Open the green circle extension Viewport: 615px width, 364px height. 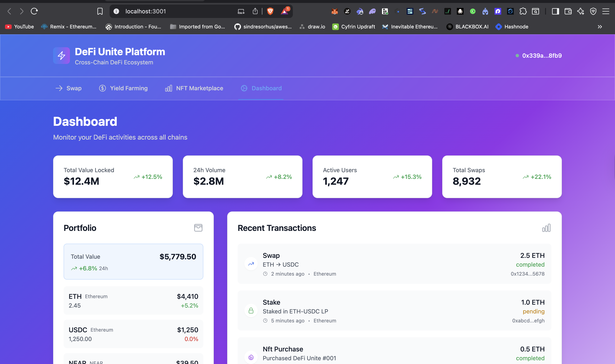click(x=473, y=11)
